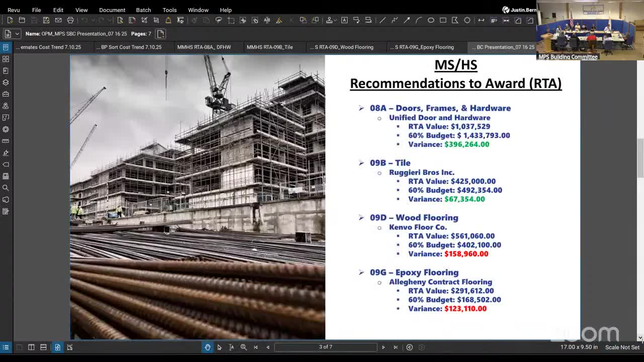
Task: Choose the Text Box tool
Action: coord(344,20)
